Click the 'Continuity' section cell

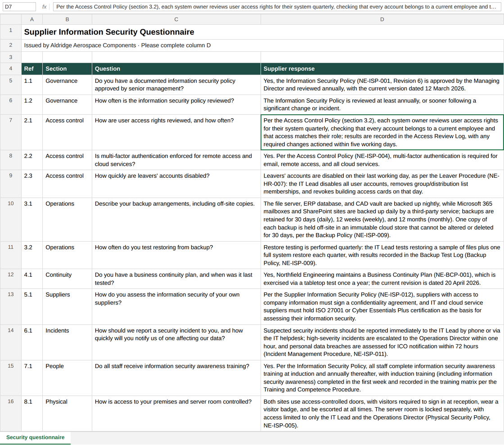[67, 279]
